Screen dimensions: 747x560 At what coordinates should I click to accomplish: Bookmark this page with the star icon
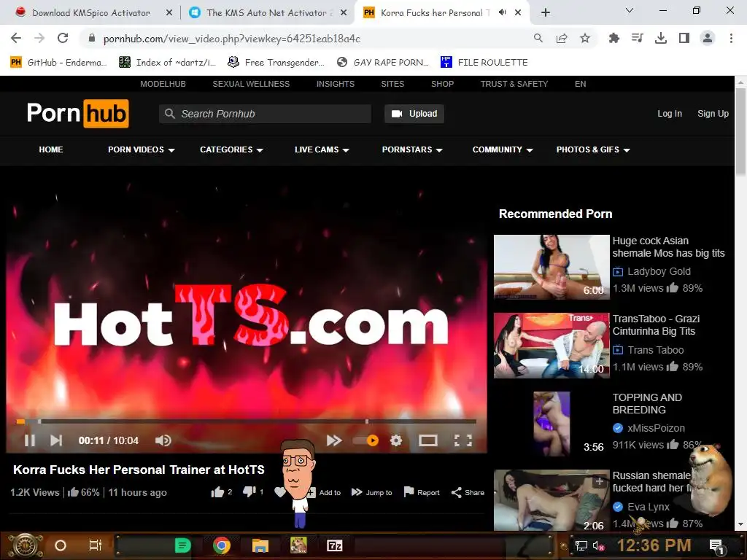[585, 38]
